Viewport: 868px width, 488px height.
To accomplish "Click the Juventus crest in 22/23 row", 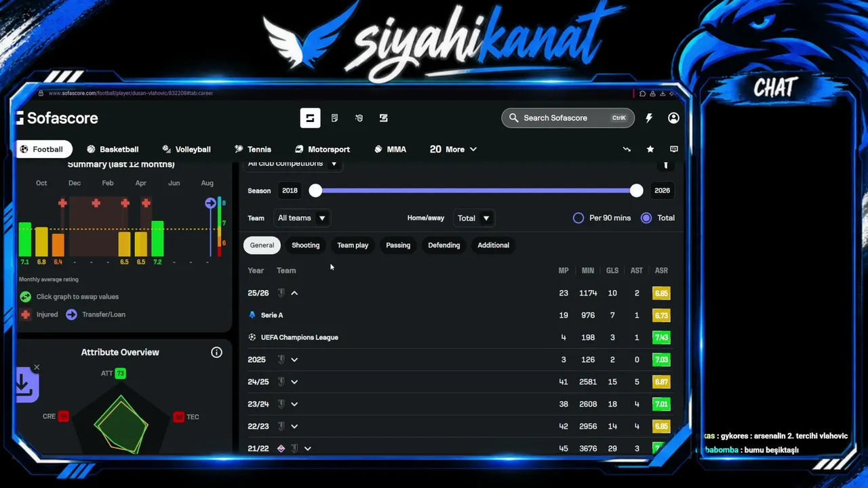I will (x=281, y=426).
